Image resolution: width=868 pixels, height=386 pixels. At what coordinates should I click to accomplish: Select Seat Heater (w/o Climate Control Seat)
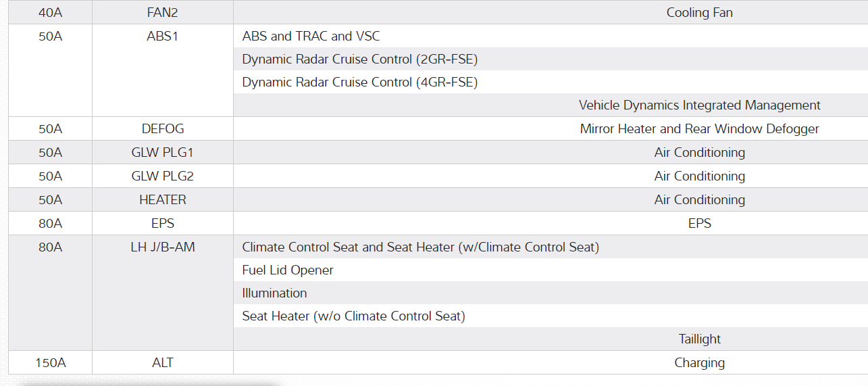point(353,316)
